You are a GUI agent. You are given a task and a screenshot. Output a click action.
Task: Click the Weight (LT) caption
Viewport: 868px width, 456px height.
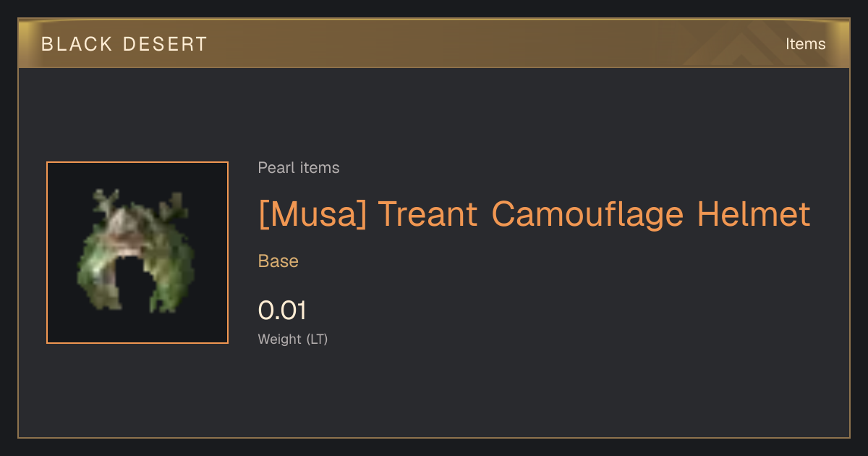point(293,339)
